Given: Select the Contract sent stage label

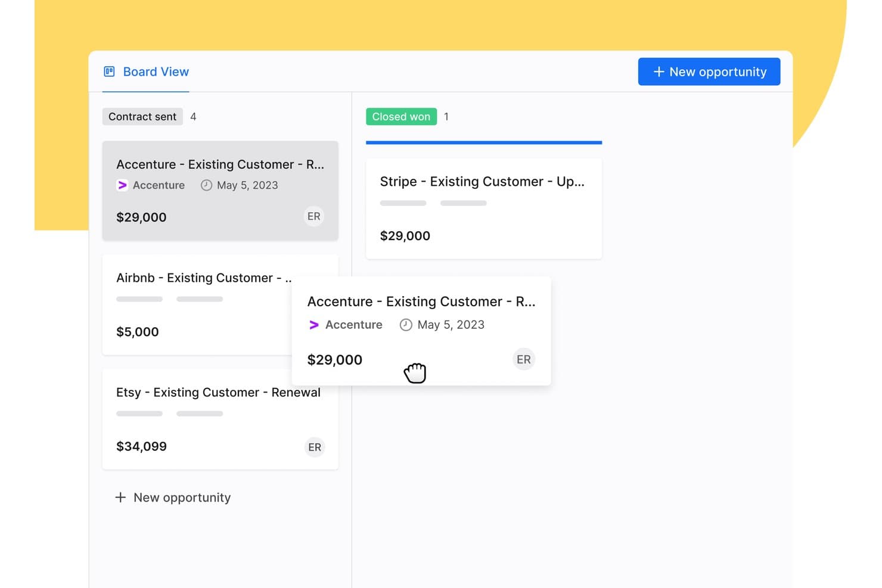Looking at the screenshot, I should coord(142,117).
